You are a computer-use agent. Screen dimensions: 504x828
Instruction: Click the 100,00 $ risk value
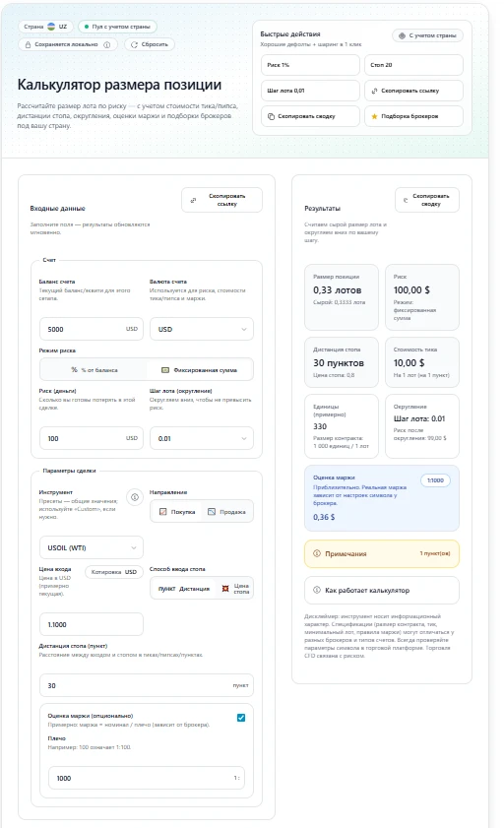[x=411, y=289]
